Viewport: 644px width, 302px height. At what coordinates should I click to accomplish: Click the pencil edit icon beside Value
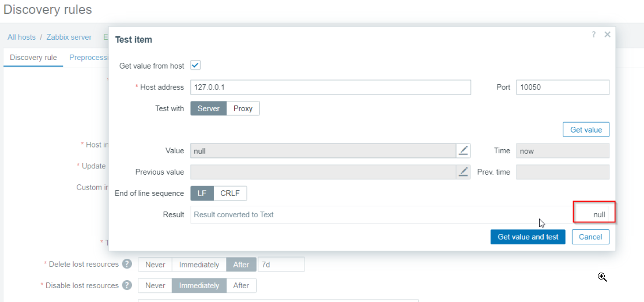pos(464,150)
